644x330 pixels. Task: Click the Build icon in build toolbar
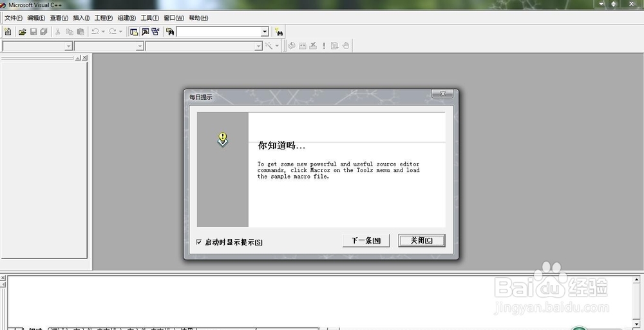tap(302, 46)
